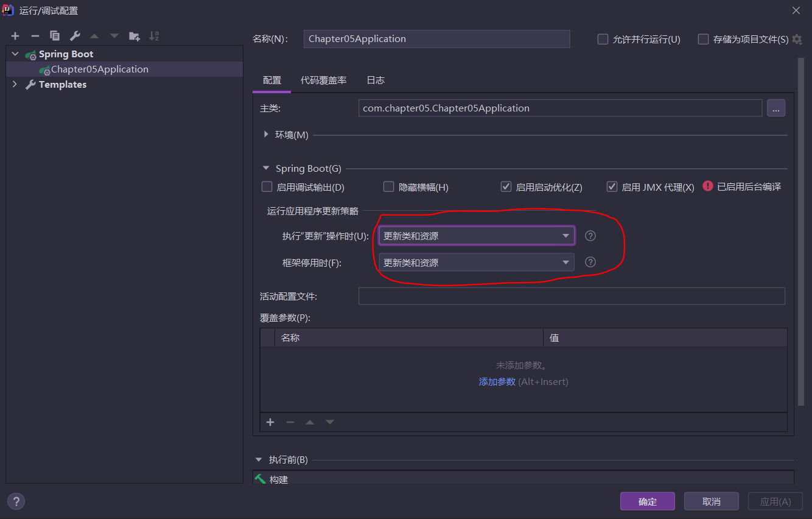Remove the selected configuration using the minus icon
Screen dimensions: 812x519
pyautogui.click(x=34, y=36)
